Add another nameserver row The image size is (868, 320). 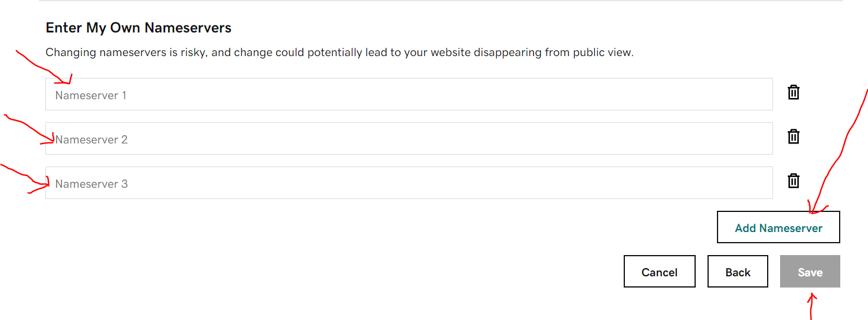[x=778, y=227]
